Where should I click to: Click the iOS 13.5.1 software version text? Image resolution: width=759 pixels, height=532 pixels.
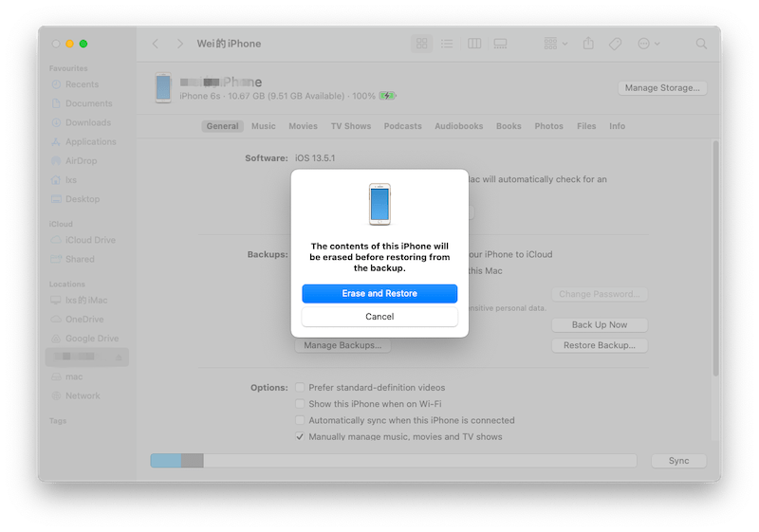[x=315, y=158]
